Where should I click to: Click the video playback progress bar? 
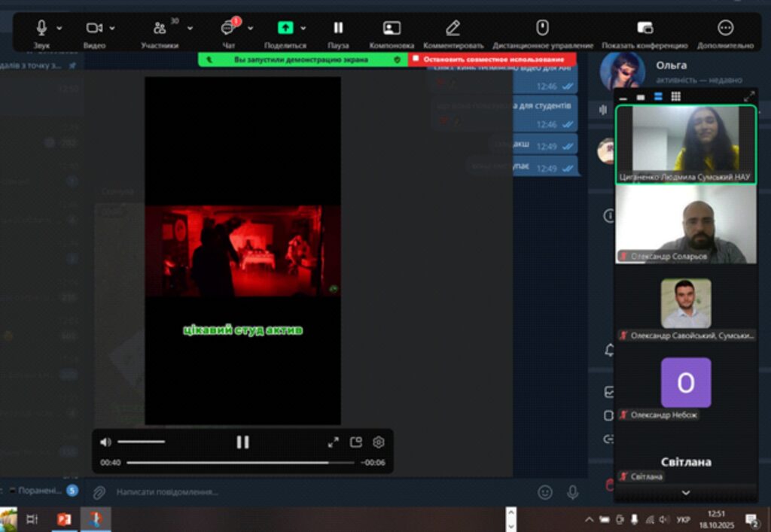239,463
